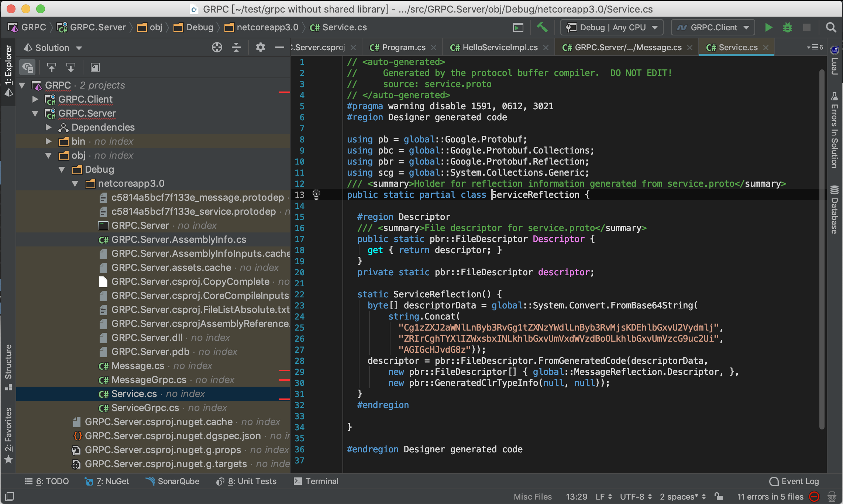Toggle the LuaJ side panel

point(834,60)
